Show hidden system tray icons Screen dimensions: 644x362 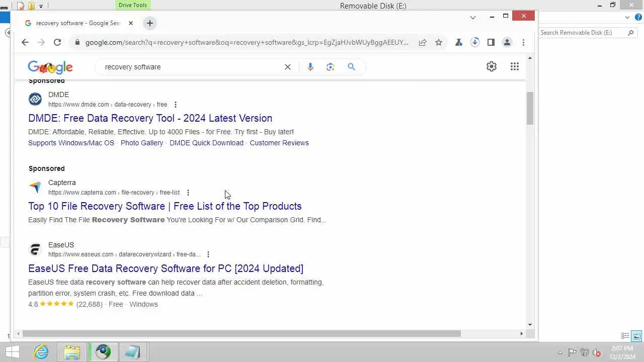tap(560, 352)
